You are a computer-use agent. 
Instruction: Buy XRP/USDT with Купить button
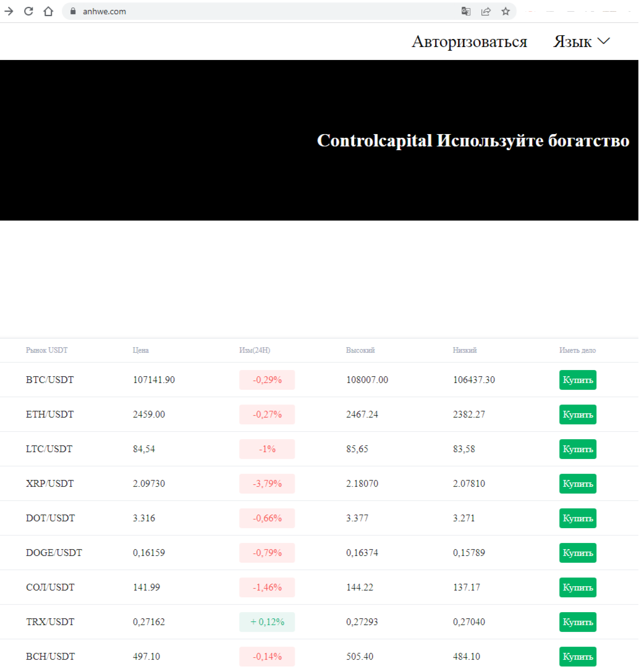tap(578, 484)
